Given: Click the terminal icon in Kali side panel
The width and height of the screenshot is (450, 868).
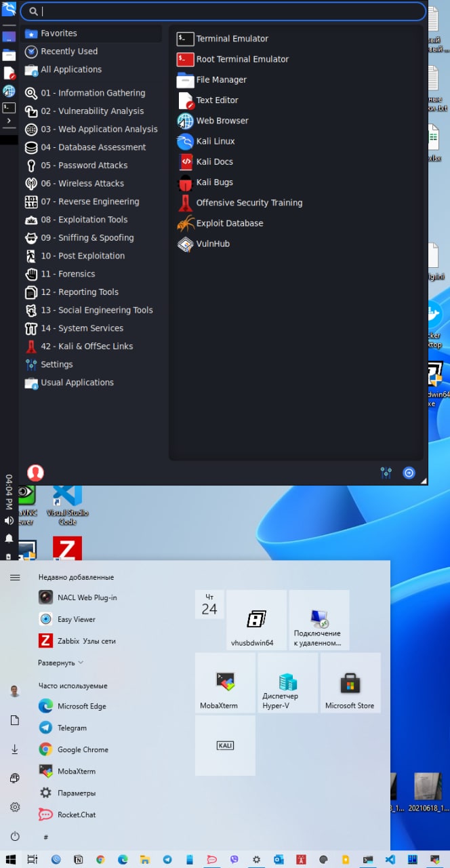Looking at the screenshot, I should (x=9, y=107).
